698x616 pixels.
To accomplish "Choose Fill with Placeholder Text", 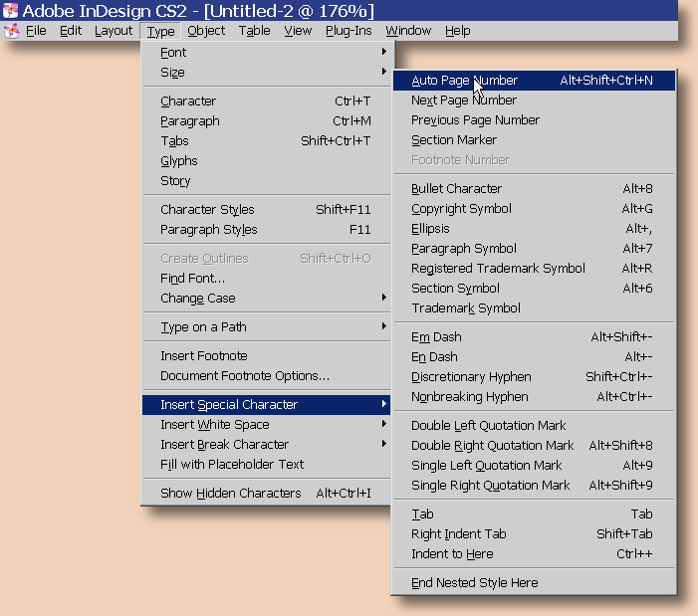I will pos(232,464).
